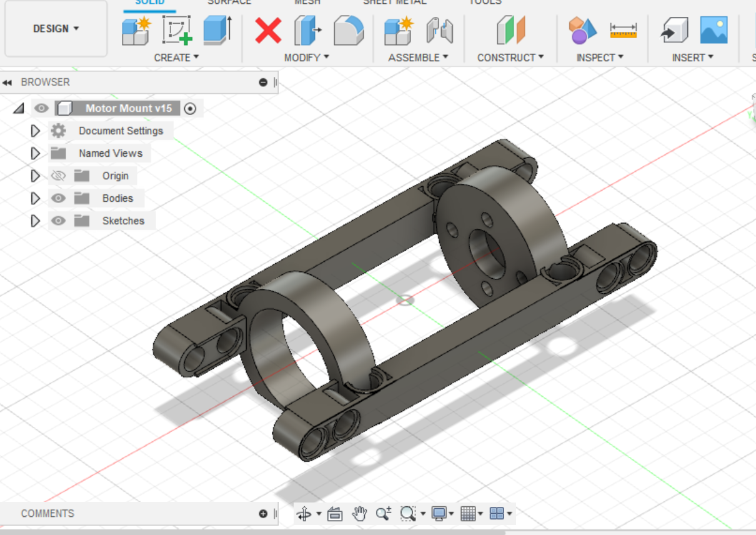The image size is (756, 535).
Task: Open Grid and Snaps dropdown arrow
Action: coord(480,514)
